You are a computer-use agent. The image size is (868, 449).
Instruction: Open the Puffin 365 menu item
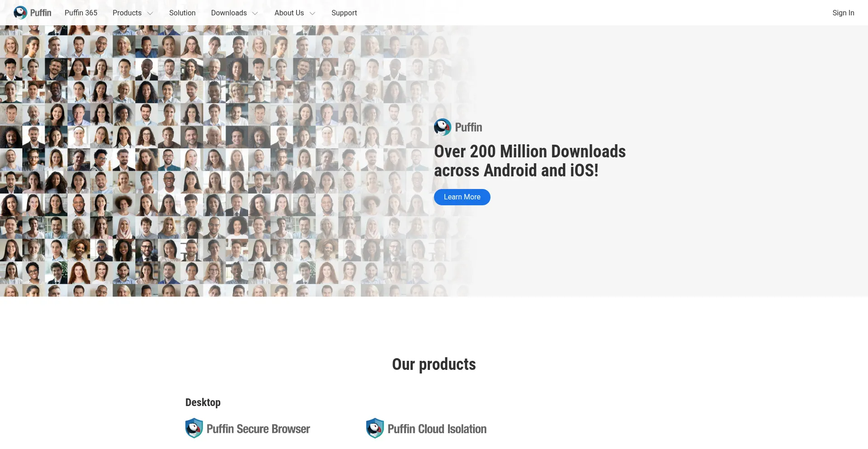tap(80, 13)
